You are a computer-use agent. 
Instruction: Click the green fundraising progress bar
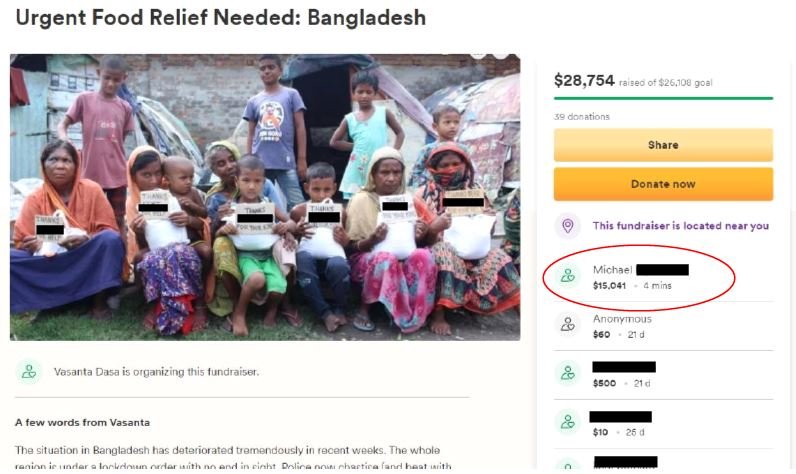pyautogui.click(x=663, y=98)
